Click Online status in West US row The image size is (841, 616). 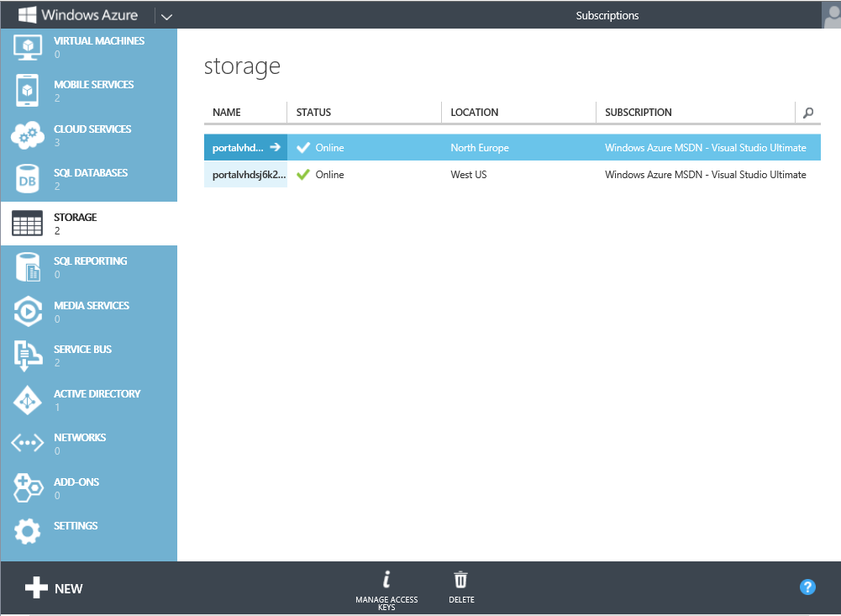pyautogui.click(x=329, y=175)
